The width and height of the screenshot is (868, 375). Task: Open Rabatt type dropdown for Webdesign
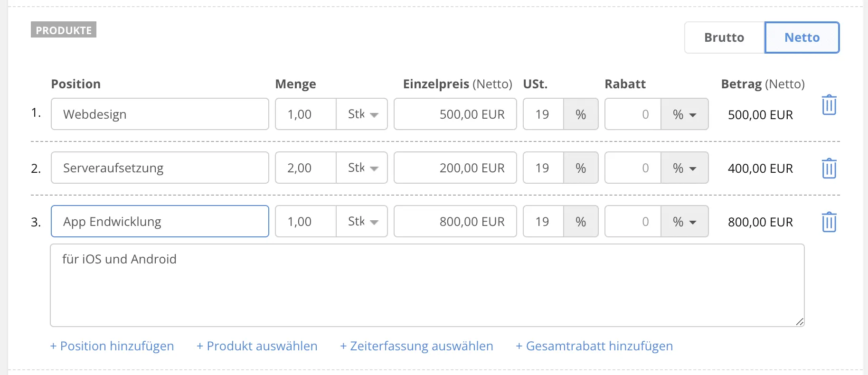[x=684, y=114]
